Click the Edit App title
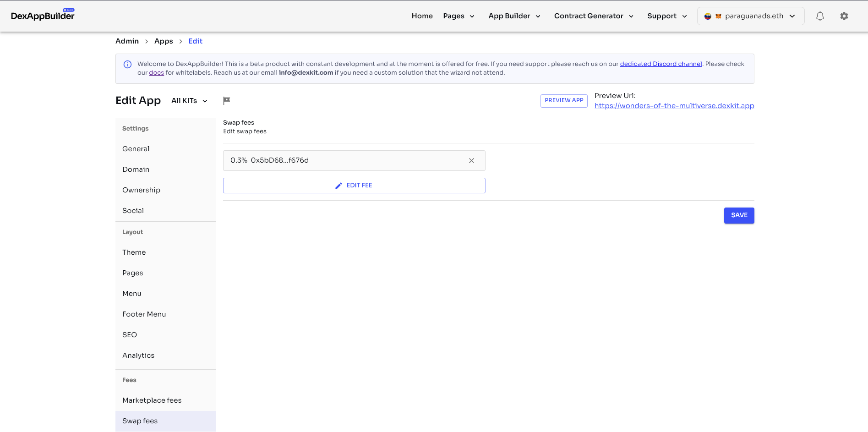Image resolution: width=868 pixels, height=432 pixels. click(138, 101)
